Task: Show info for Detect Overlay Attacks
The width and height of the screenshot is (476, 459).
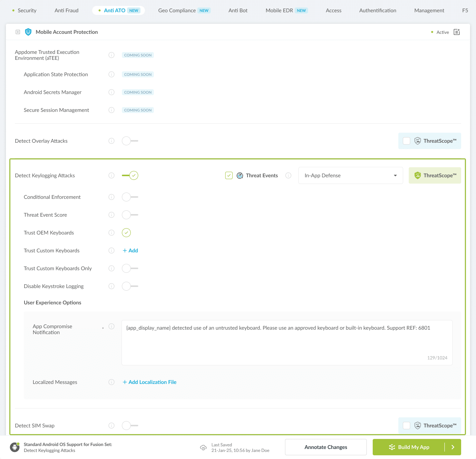Action: click(111, 141)
